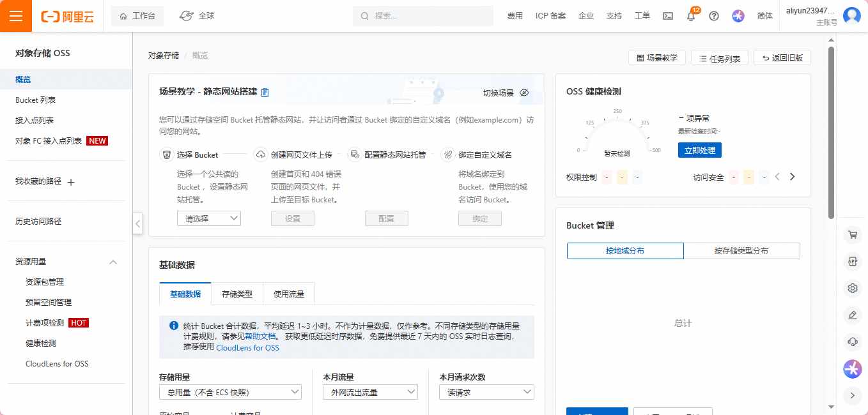
Task: Open ICP 备案 menu
Action: 550,16
